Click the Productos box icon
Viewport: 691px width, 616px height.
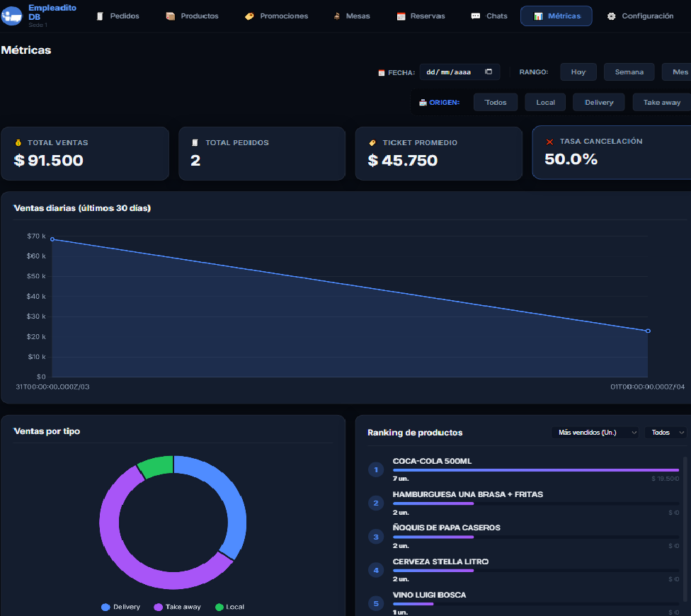[x=170, y=16]
